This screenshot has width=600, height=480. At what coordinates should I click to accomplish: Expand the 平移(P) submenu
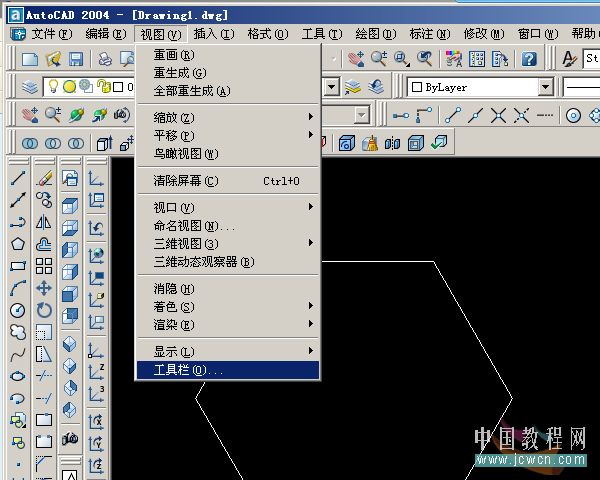tap(228, 135)
